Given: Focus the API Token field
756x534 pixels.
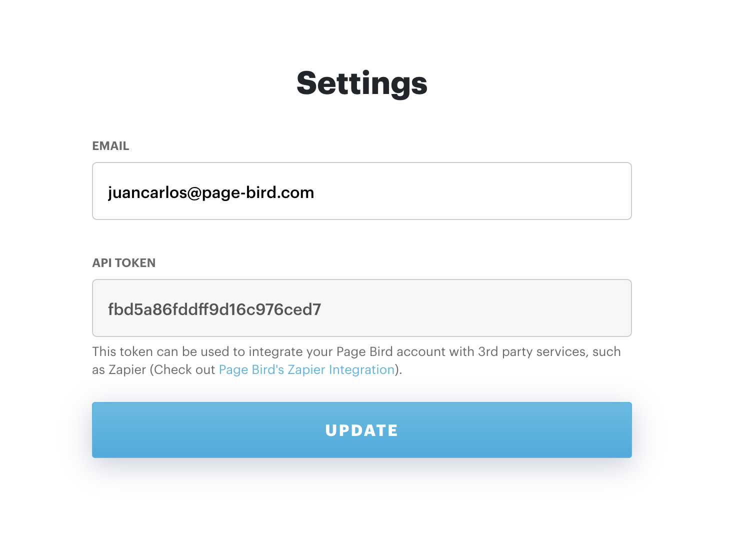Looking at the screenshot, I should pos(361,308).
